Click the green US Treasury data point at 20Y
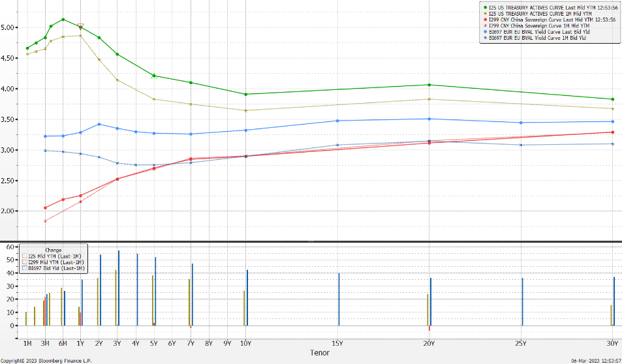Screen dimensions: 622x364 pos(429,85)
